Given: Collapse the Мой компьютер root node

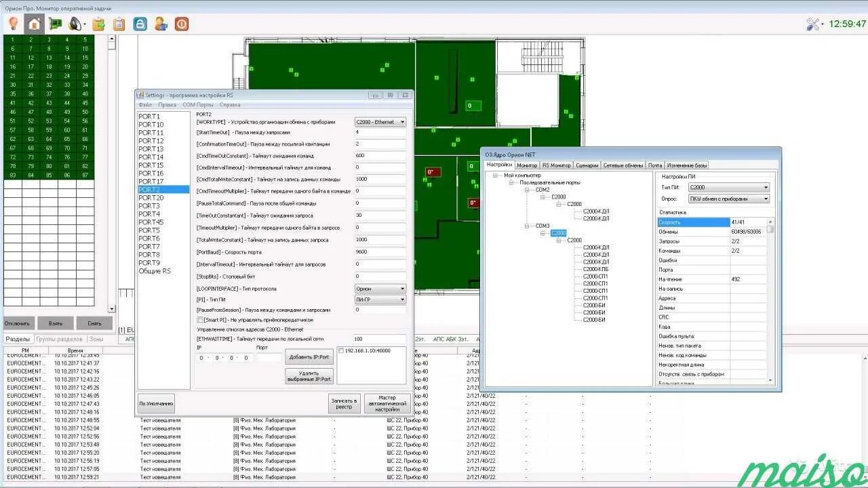Looking at the screenshot, I should 496,175.
